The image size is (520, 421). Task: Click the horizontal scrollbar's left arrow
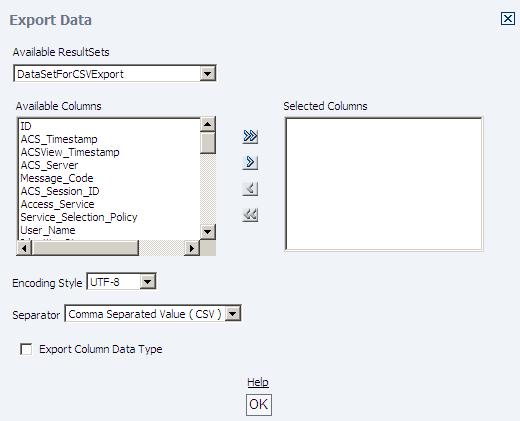click(24, 248)
